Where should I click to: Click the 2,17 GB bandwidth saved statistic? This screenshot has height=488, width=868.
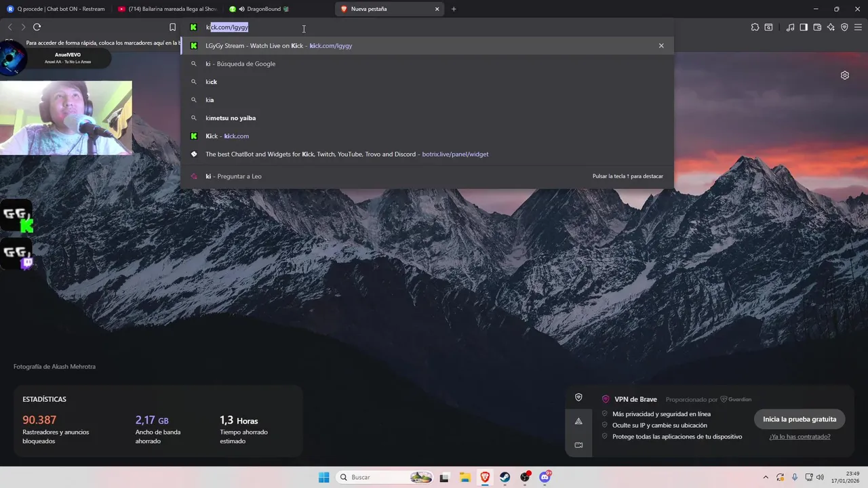coord(158,430)
